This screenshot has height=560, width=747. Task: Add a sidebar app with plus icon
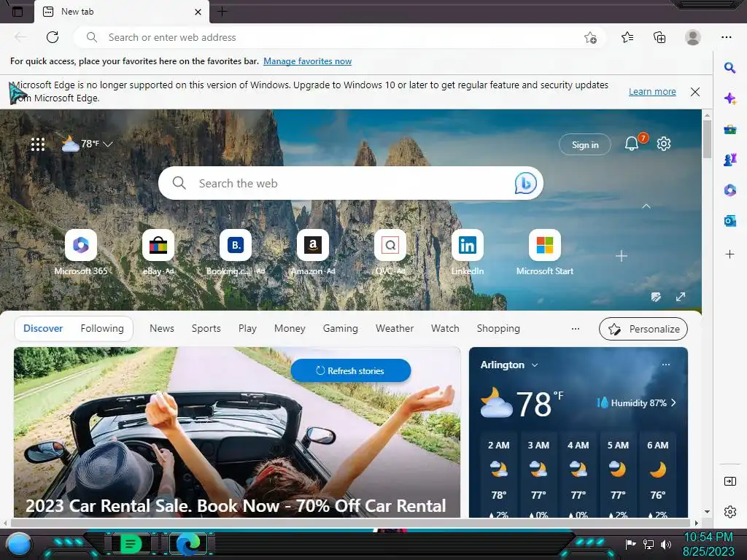point(729,254)
